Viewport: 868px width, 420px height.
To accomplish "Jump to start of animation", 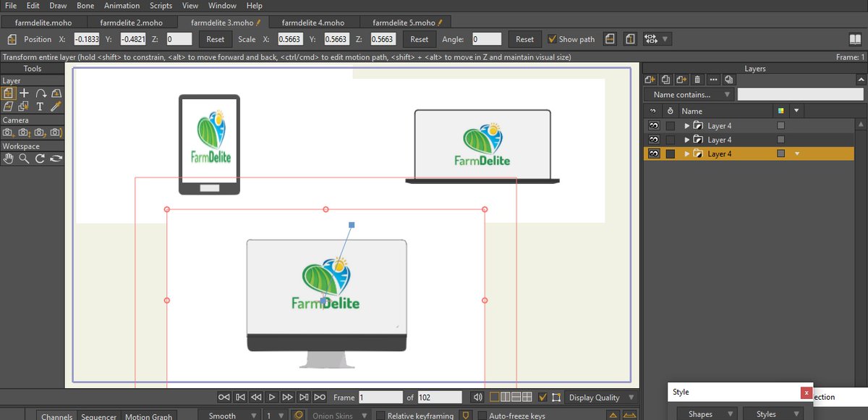I will 224,397.
